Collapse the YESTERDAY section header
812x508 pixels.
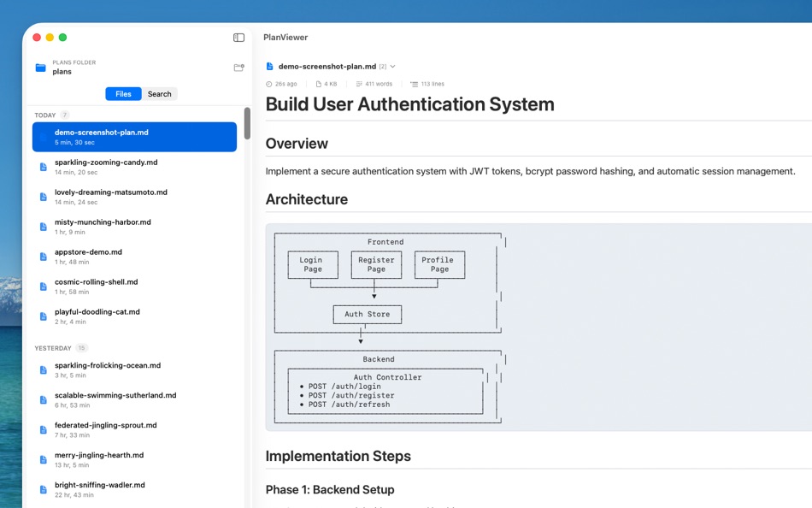[x=53, y=348]
